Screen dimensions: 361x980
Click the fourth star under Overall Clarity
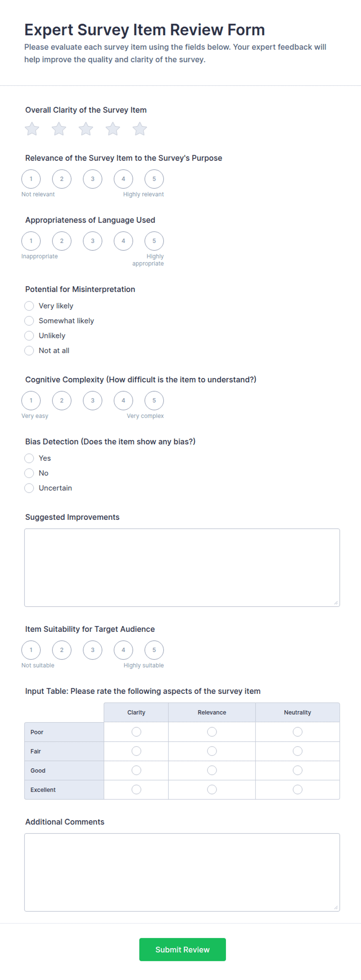(113, 129)
